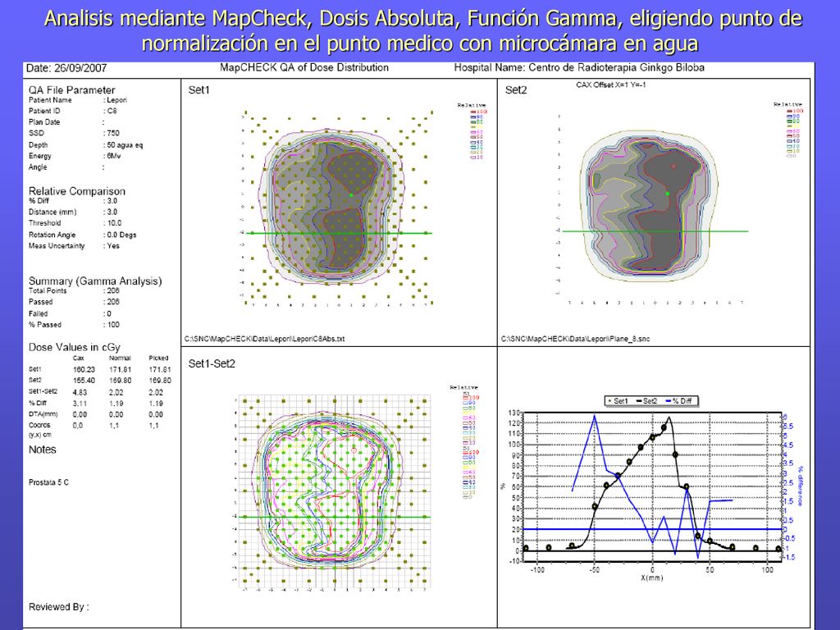Image resolution: width=840 pixels, height=630 pixels.
Task: Click the 'Dose Values in cGy' heading
Action: click(x=75, y=347)
